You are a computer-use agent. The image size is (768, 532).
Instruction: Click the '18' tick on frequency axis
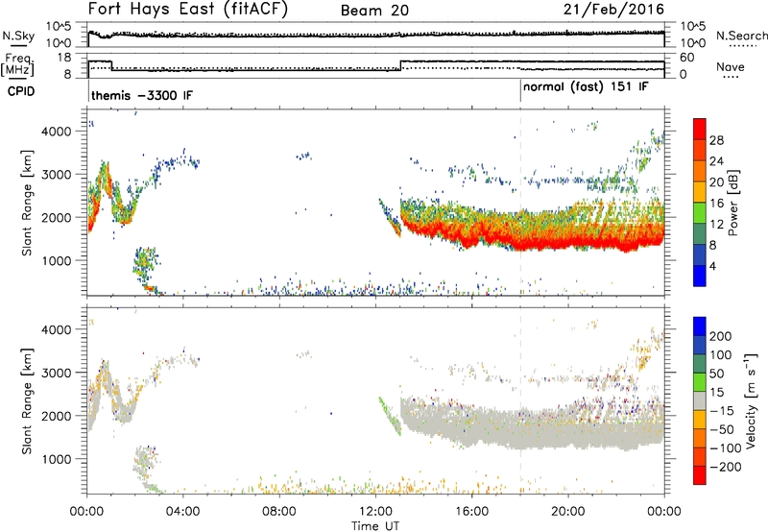click(x=64, y=58)
